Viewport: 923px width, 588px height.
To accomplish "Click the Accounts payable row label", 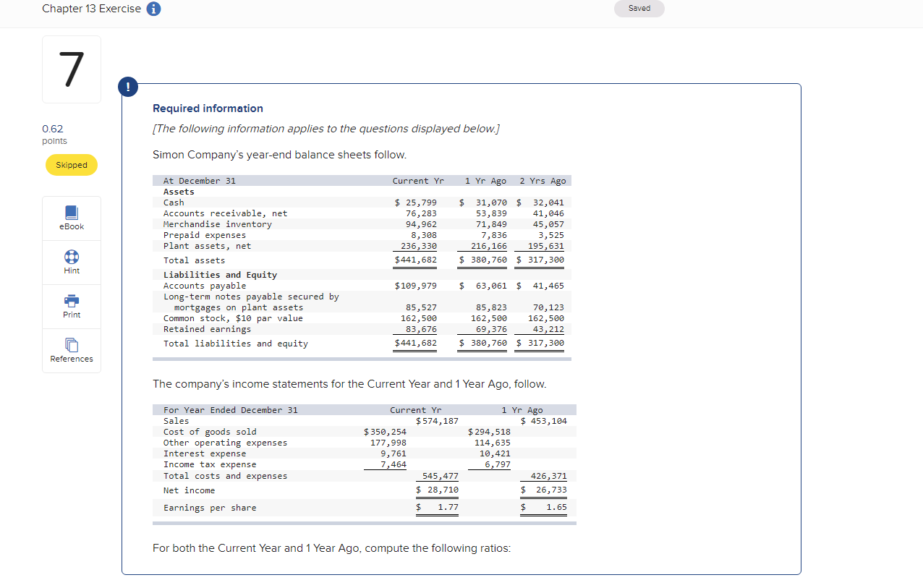I will click(x=205, y=286).
